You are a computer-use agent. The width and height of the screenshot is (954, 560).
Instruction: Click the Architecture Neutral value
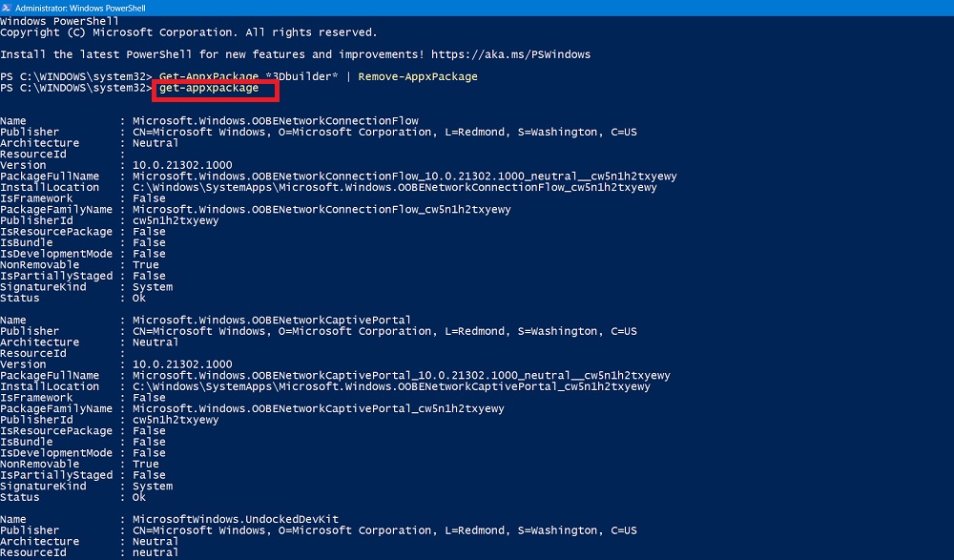pos(155,142)
